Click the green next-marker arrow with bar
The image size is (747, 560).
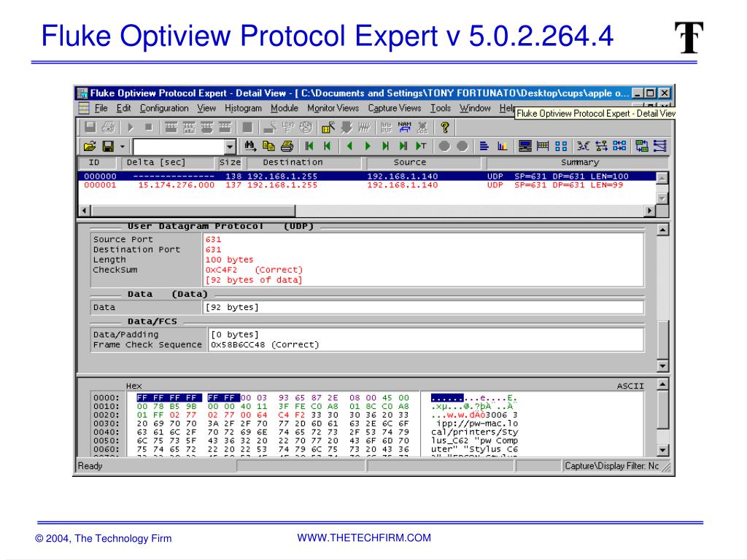point(385,146)
